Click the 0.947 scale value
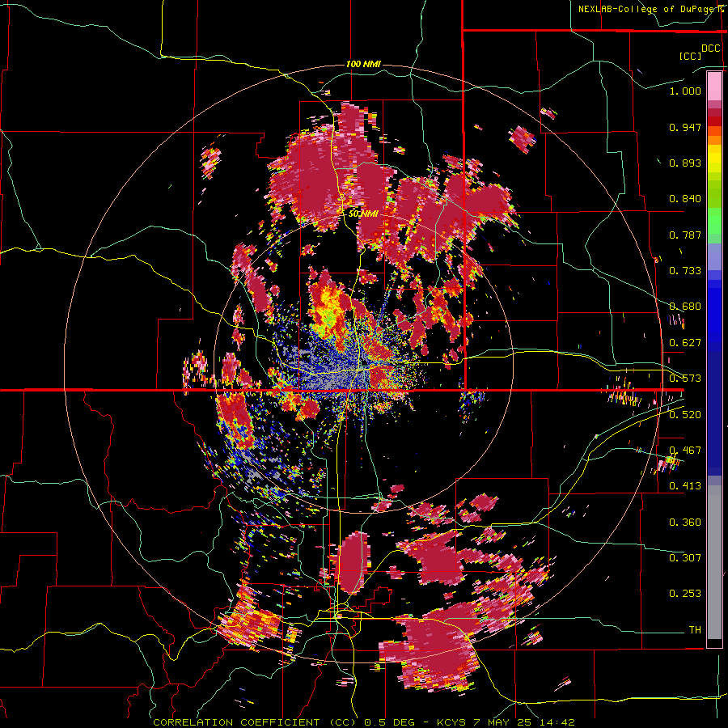The height and width of the screenshot is (728, 728). pyautogui.click(x=685, y=127)
